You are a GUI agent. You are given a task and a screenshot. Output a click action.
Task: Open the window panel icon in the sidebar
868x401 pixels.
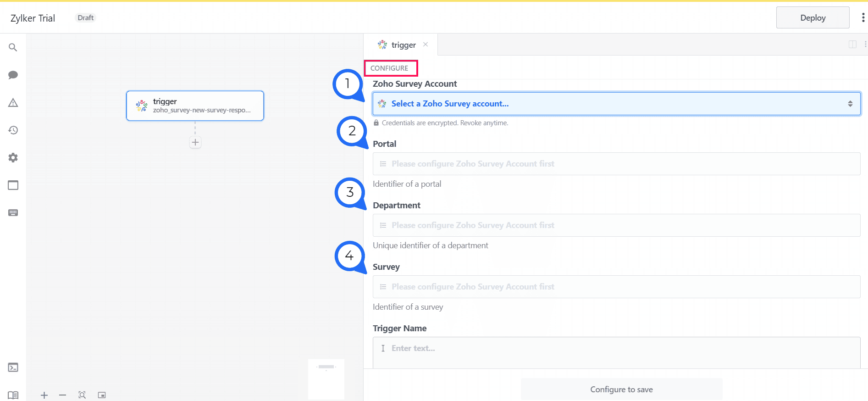13,185
